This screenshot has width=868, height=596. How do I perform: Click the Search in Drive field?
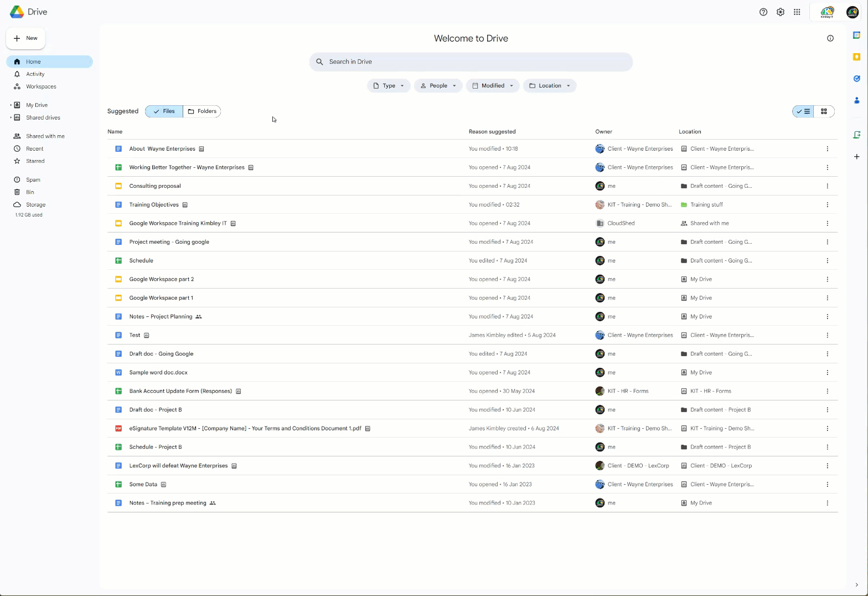point(471,62)
